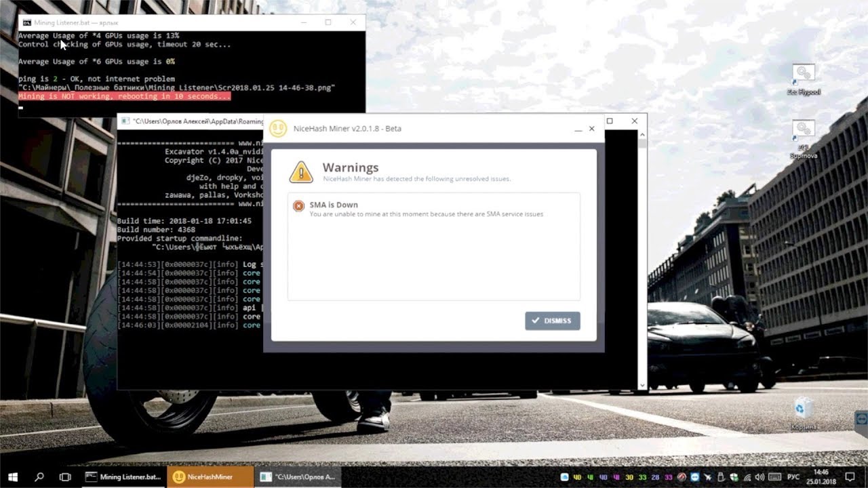Image resolution: width=868 pixels, height=488 pixels.
Task: Open Windows Defender shield tray icon
Action: (x=734, y=477)
